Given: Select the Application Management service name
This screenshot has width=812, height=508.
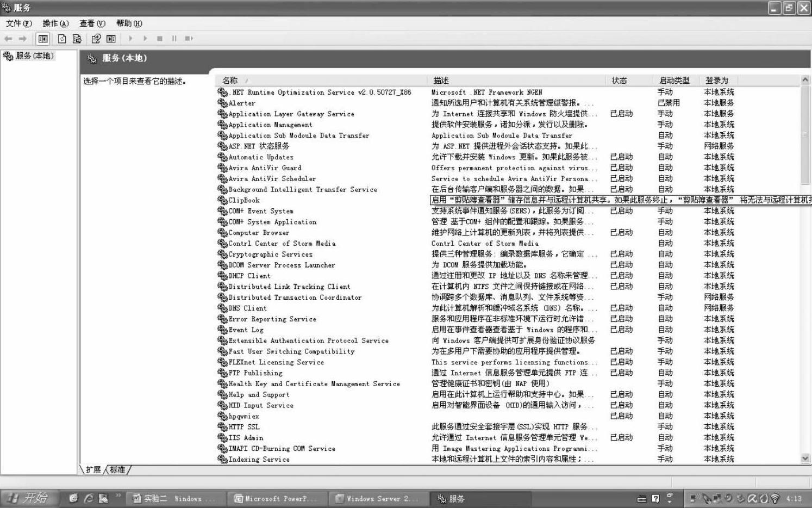Looking at the screenshot, I should (270, 125).
